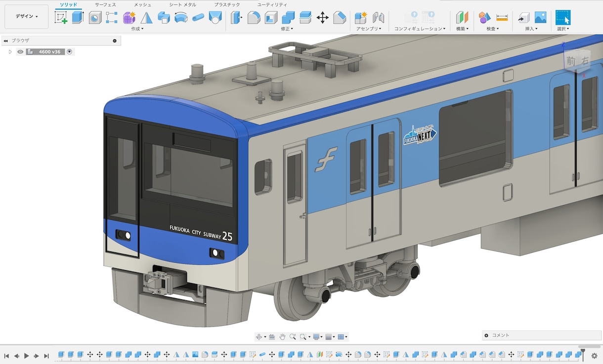The height and width of the screenshot is (364, 603).
Task: Click the New Component icon
Action: point(361,18)
